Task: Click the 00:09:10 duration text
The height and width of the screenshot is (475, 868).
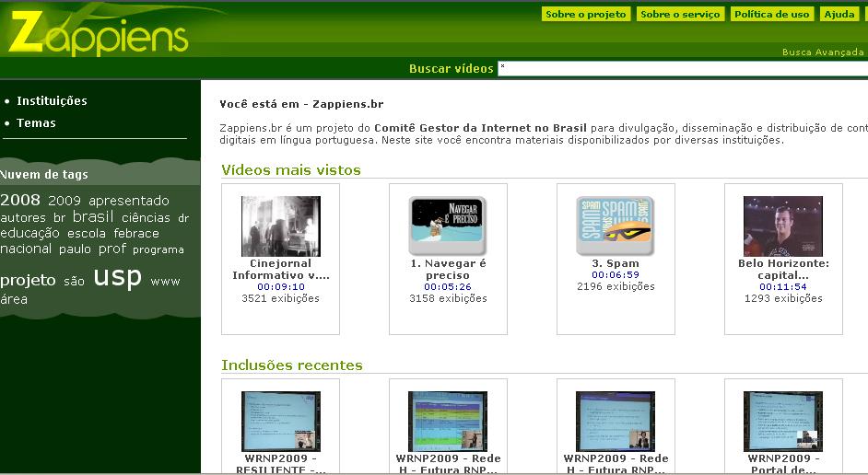Action: pyautogui.click(x=281, y=286)
